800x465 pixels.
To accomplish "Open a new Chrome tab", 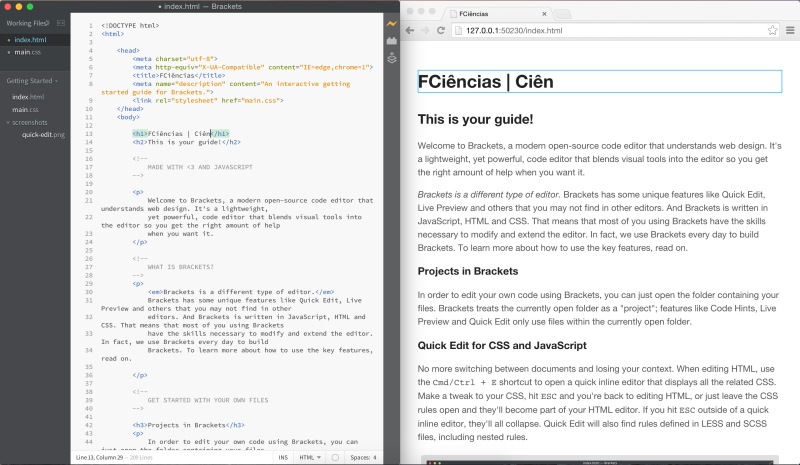I will (562, 14).
